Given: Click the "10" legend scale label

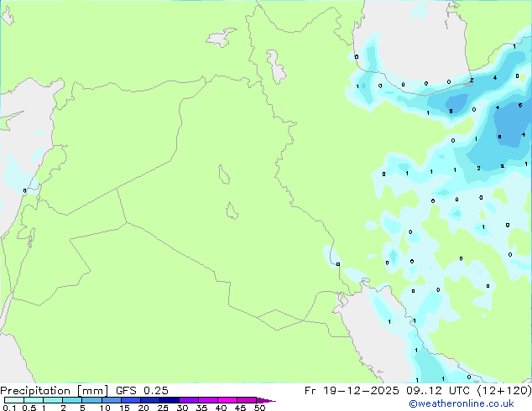Looking at the screenshot, I should pos(105,408).
